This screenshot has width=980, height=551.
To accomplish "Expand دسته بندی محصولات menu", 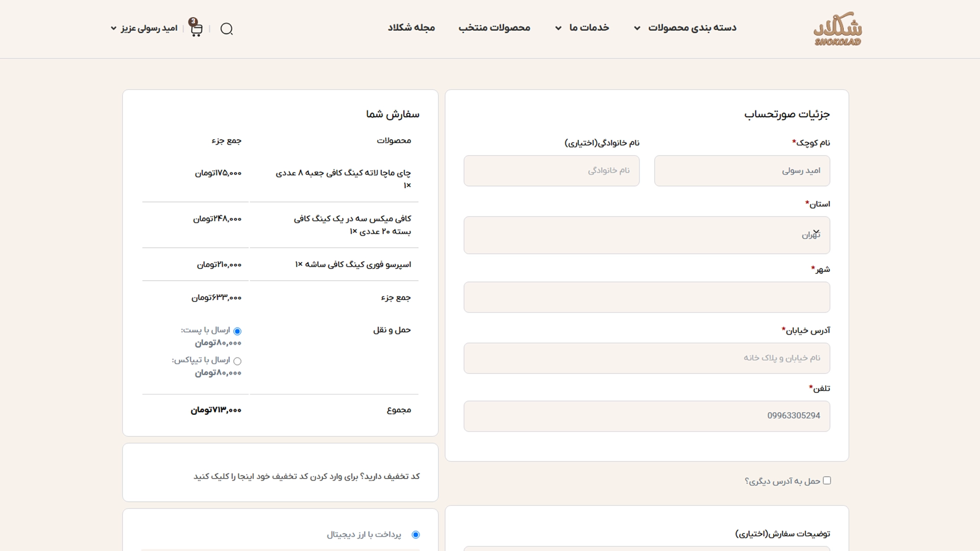I will tap(687, 28).
